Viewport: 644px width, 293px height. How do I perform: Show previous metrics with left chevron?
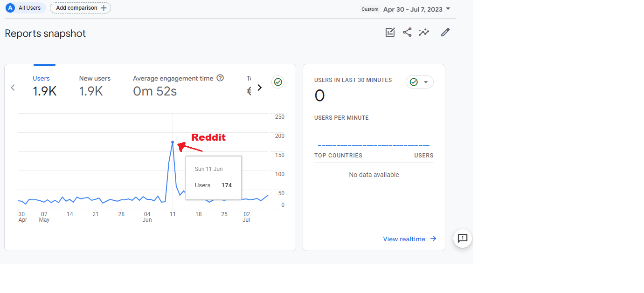click(x=13, y=87)
